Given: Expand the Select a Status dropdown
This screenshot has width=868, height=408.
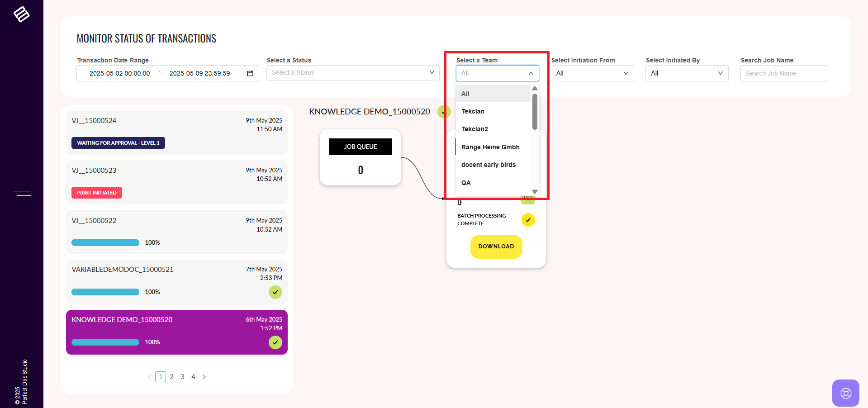Looking at the screenshot, I should (x=353, y=73).
